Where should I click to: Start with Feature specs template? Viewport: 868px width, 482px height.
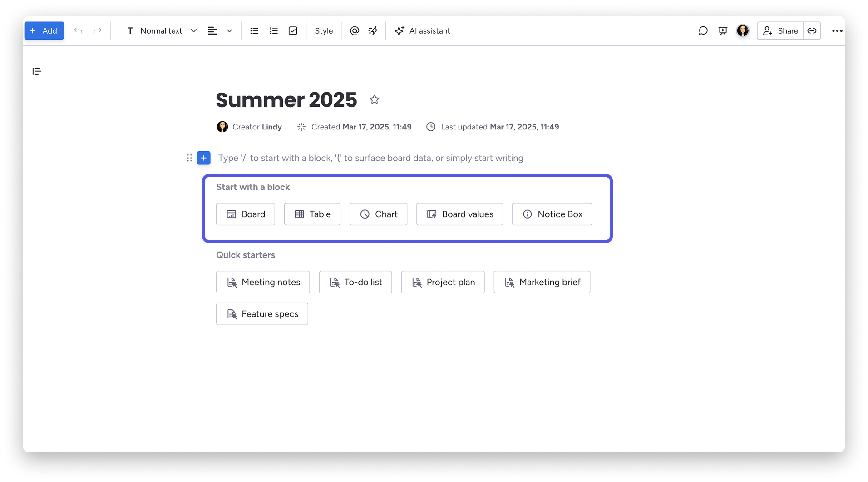[262, 314]
